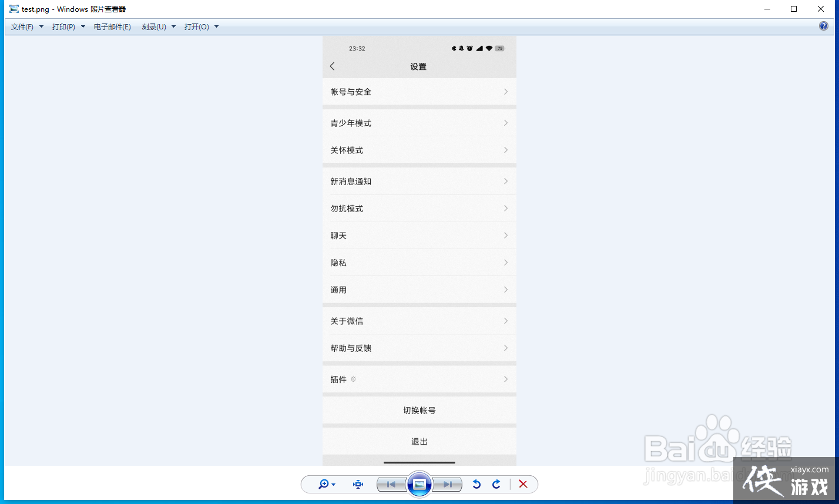The image size is (839, 504).
Task: Click the battery indicator showing 75
Action: (499, 48)
